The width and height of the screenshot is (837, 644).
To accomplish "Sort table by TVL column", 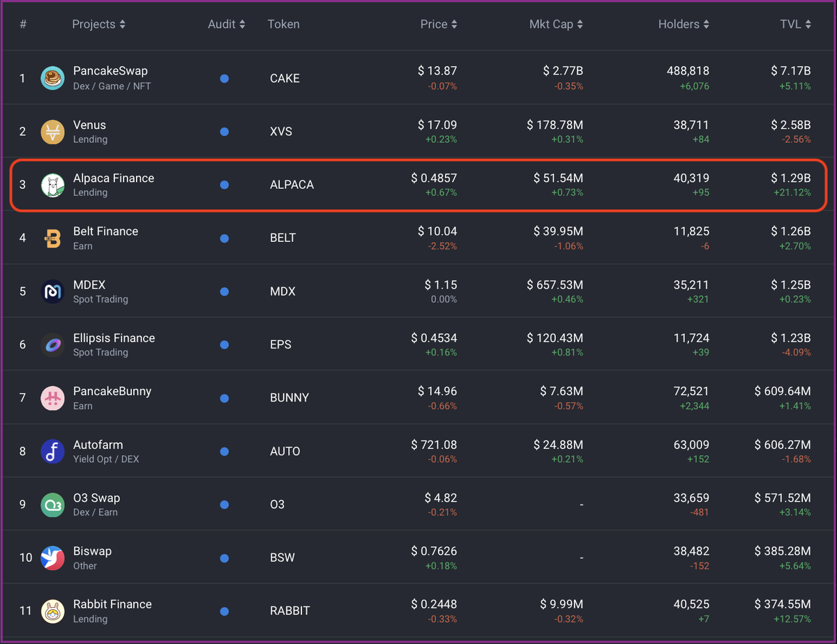I will tap(796, 24).
